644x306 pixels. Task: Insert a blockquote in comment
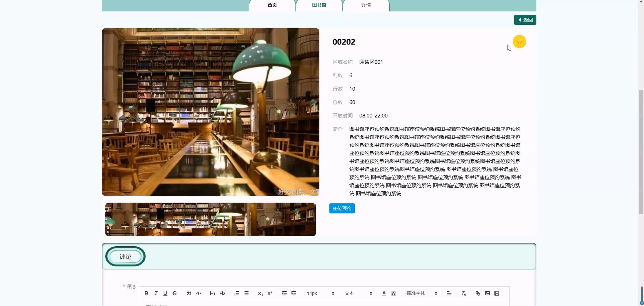tap(189, 293)
